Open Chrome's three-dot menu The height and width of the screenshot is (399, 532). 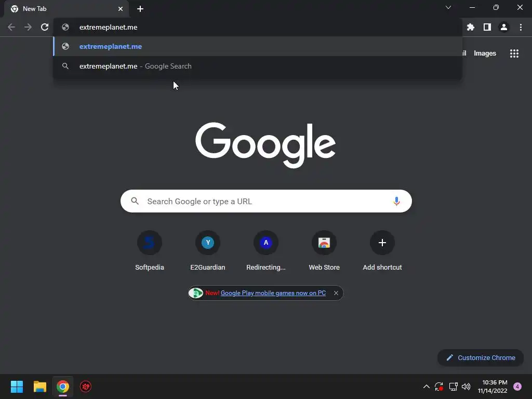(x=521, y=27)
